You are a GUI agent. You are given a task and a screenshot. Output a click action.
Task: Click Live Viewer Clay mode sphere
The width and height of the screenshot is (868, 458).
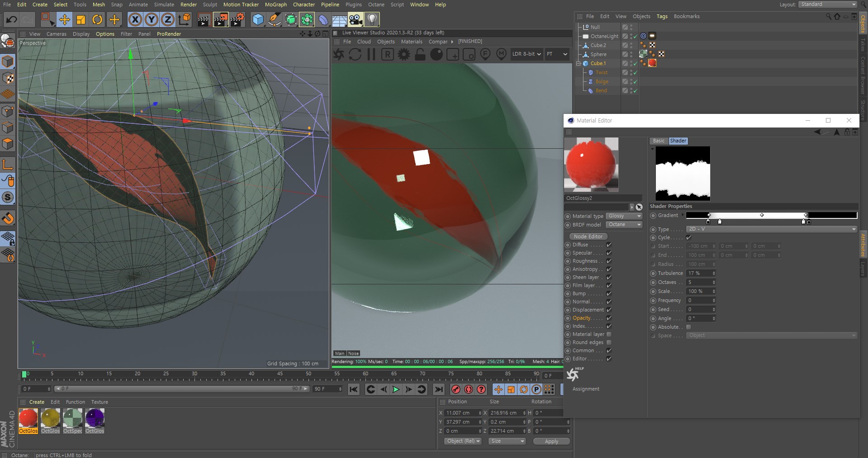[436, 54]
